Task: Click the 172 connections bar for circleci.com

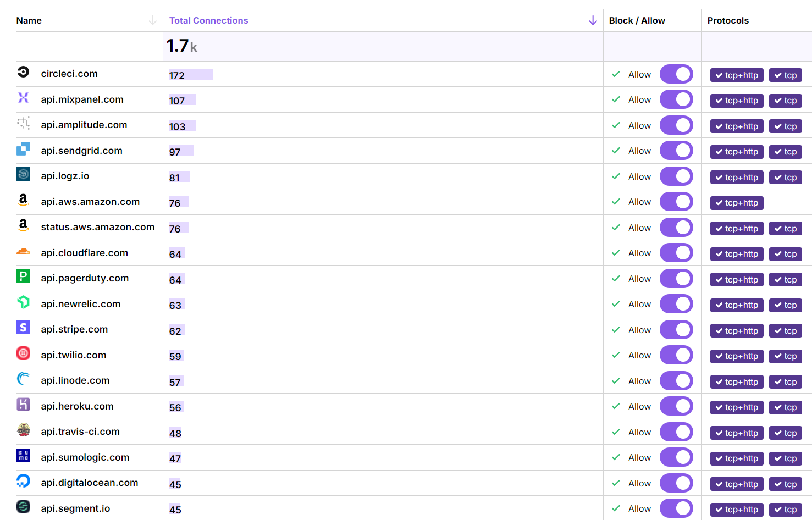Action: pos(190,75)
